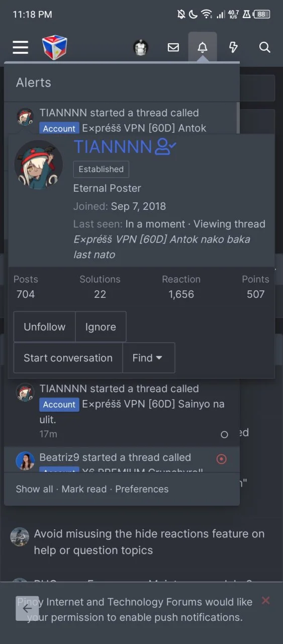Click the followed-user icon beside TIANNNN
283x644 pixels.
(x=166, y=146)
